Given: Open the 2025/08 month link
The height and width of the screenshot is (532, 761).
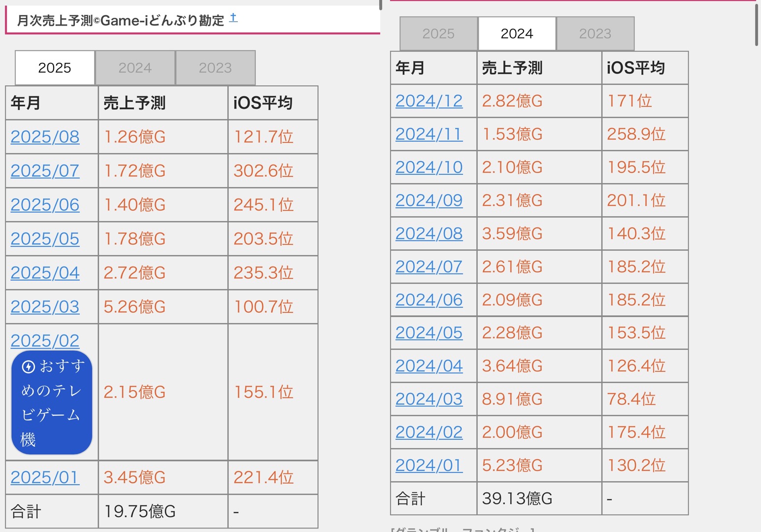Looking at the screenshot, I should click(x=45, y=137).
